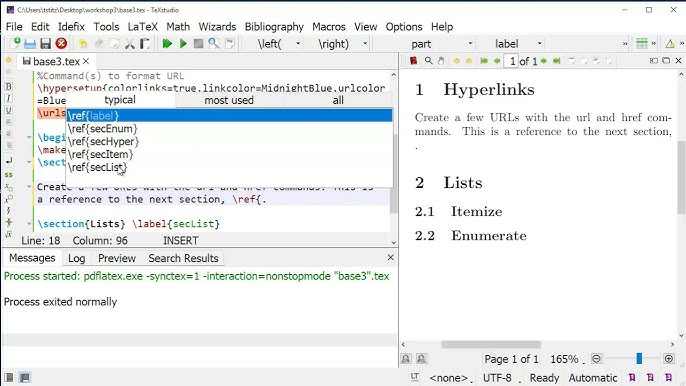Click the zoom-in plus icon in PDF viewer
Image resolution: width=686 pixels, height=386 pixels.
668,359
